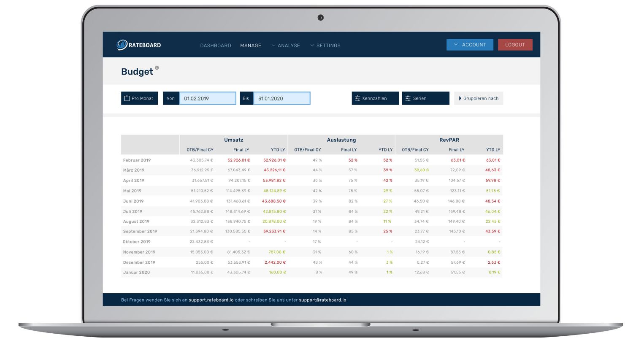Click the support@rateboard.io email link

(322, 300)
